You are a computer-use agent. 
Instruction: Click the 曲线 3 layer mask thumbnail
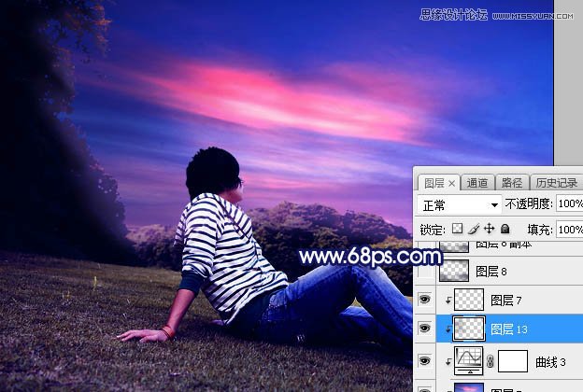pyautogui.click(x=513, y=361)
